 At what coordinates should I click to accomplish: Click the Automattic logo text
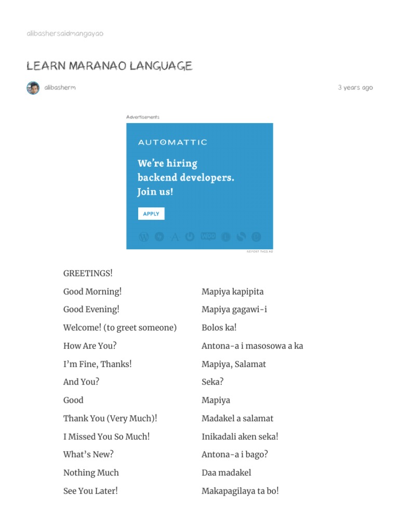click(x=172, y=142)
